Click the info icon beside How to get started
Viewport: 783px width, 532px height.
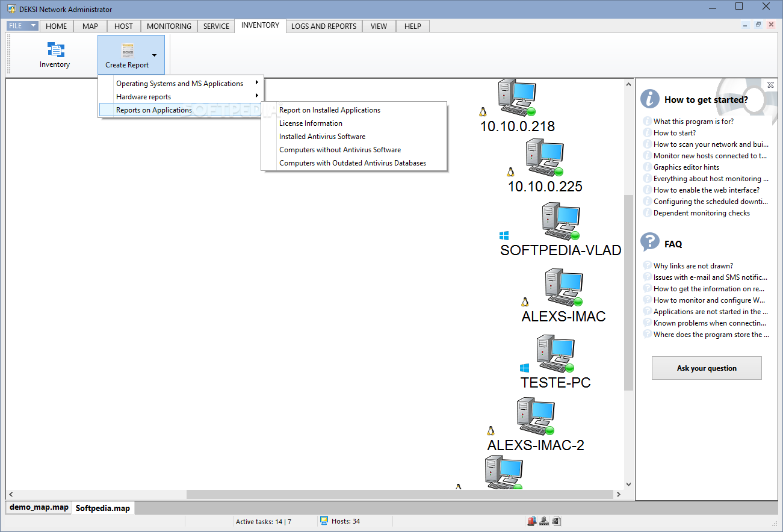(650, 99)
